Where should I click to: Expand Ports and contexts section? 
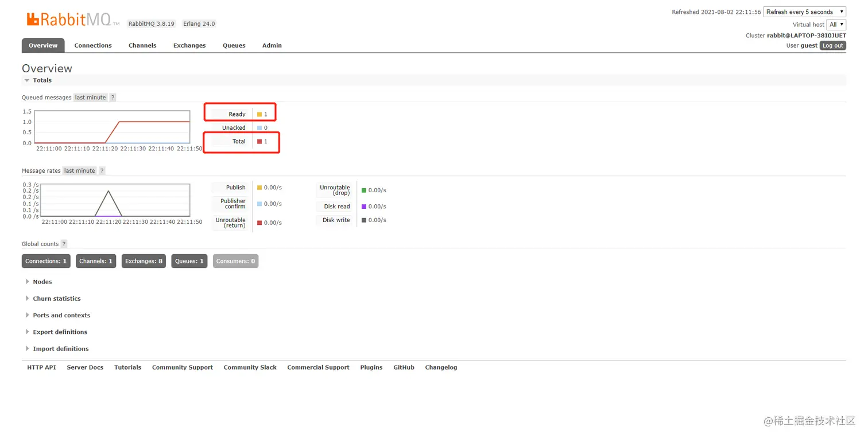coord(58,315)
